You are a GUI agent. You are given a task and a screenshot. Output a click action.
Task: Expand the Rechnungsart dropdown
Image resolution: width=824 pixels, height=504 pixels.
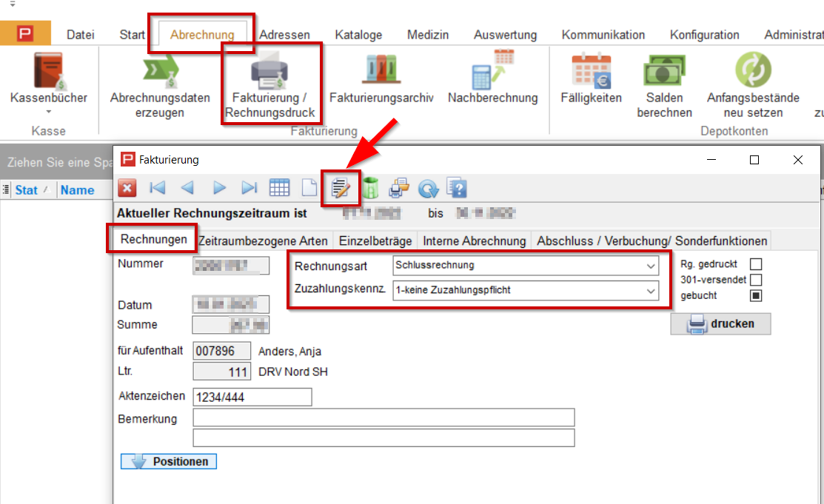click(650, 265)
